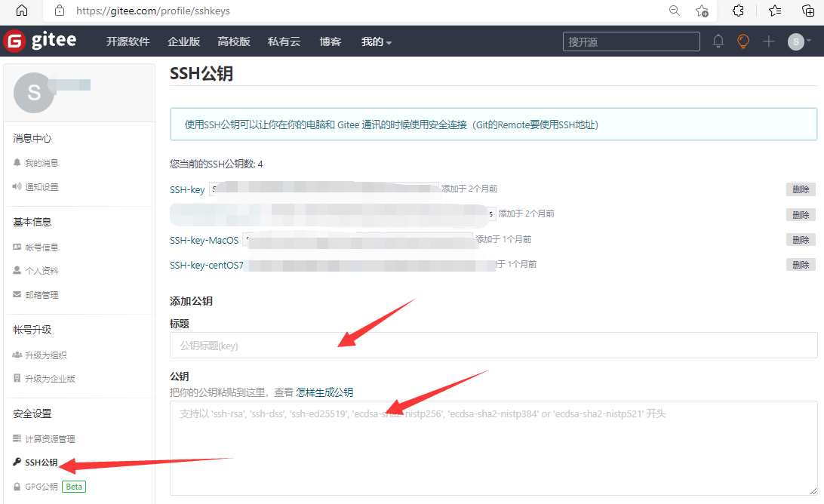This screenshot has height=504, width=824.
Task: Open 升级为企业版 in the sidebar
Action: click(49, 378)
